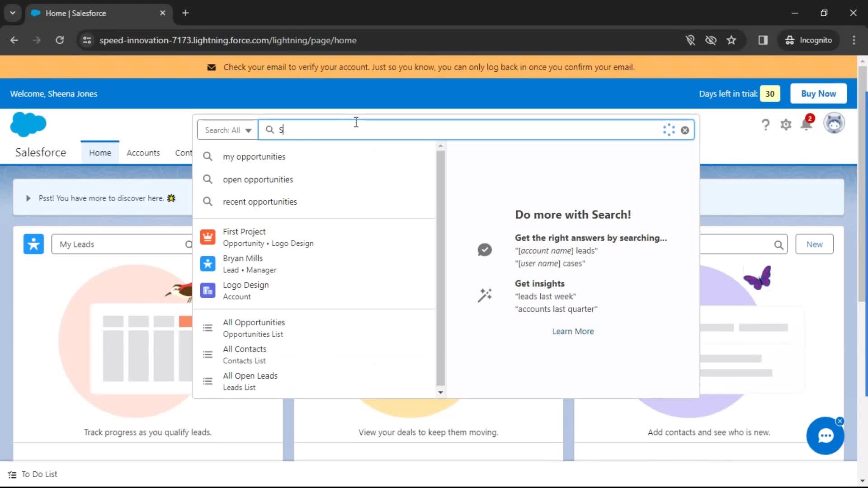The width and height of the screenshot is (868, 488).
Task: Go back in browser history
Action: tap(14, 40)
